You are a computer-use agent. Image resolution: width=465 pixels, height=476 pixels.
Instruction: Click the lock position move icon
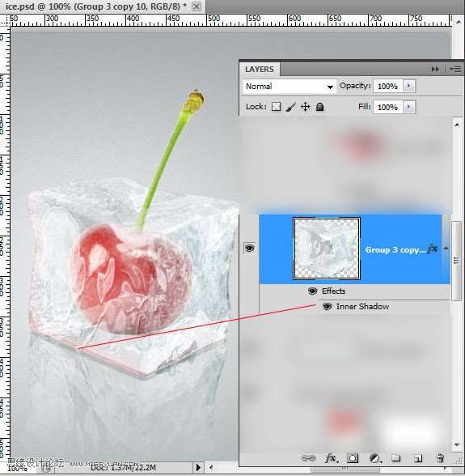coord(305,107)
